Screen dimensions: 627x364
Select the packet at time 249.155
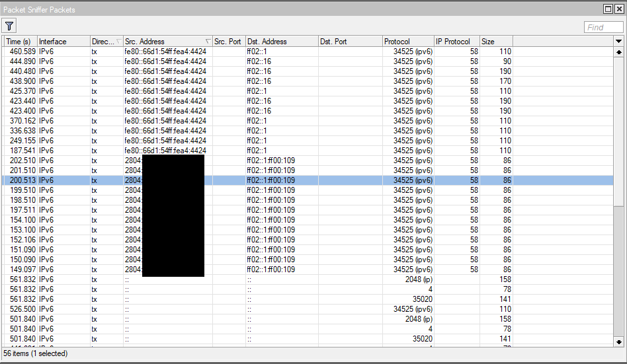pyautogui.click(x=307, y=141)
